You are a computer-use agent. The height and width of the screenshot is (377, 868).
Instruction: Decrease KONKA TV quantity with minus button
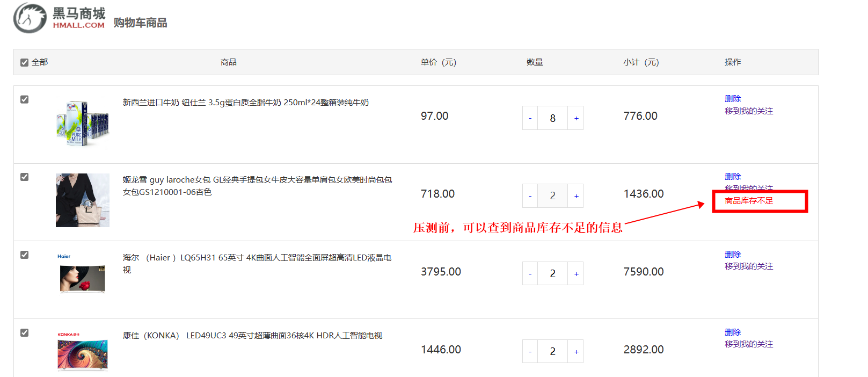pos(530,352)
